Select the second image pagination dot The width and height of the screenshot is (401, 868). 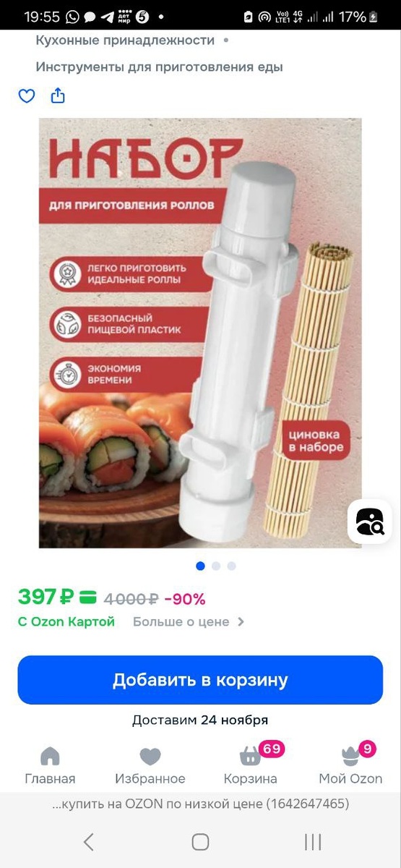(216, 566)
